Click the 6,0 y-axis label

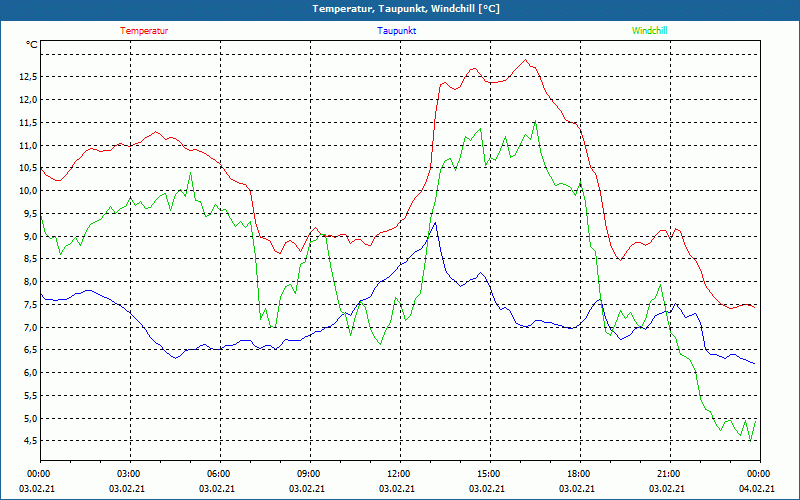click(30, 372)
